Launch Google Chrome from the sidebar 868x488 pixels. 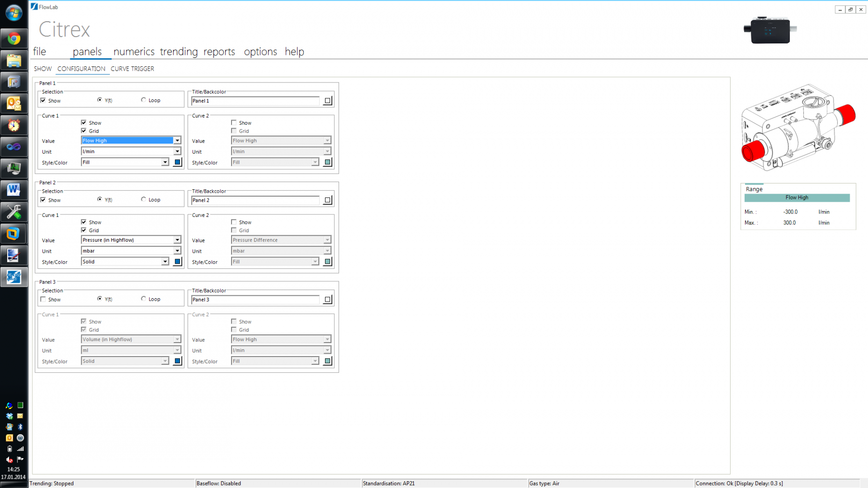click(14, 39)
